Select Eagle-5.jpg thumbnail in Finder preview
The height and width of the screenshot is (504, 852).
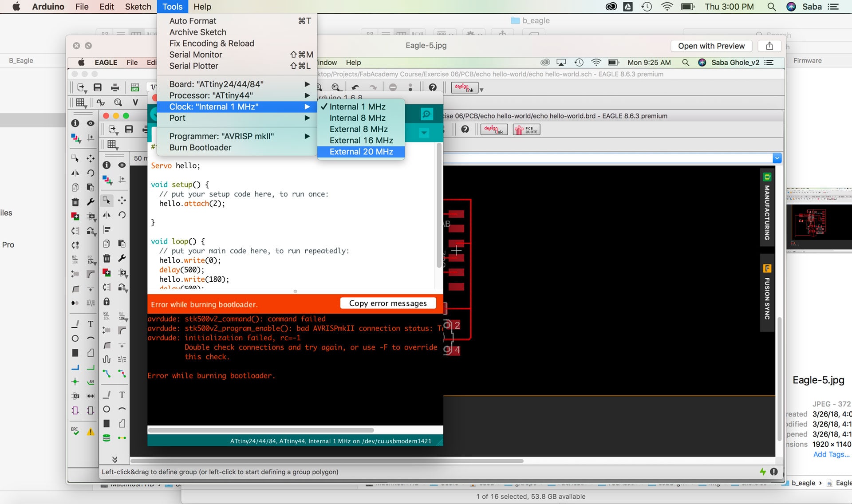(x=819, y=220)
